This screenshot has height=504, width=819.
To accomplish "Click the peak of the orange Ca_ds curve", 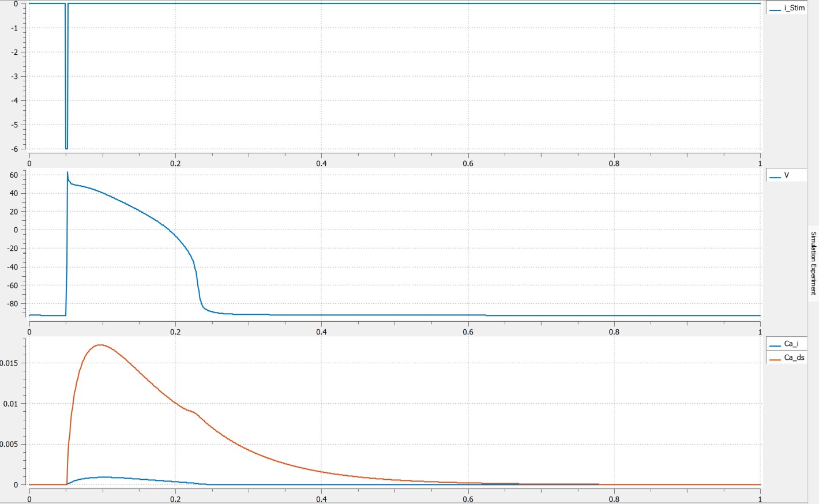I will 100,345.
